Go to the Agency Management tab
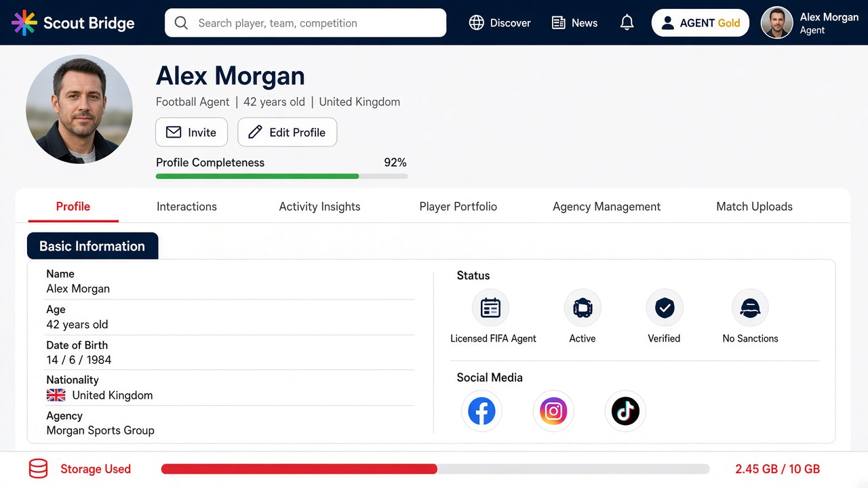This screenshot has height=488, width=868. (606, 207)
